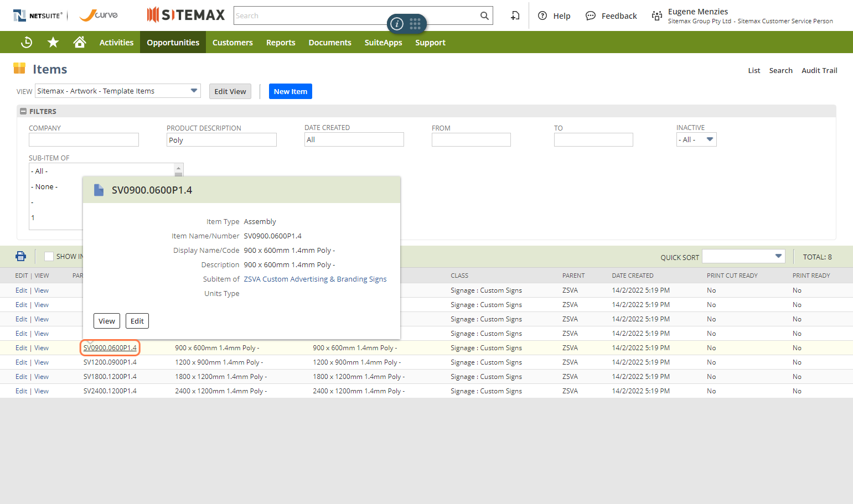Viewport: 853px width, 504px height.
Task: Click the info overlay icon on search bar
Action: [x=397, y=24]
